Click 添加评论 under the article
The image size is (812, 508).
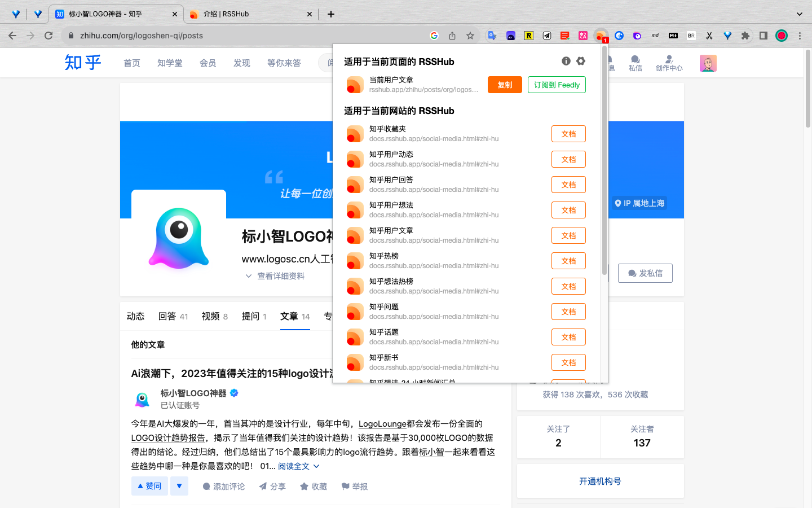click(x=223, y=487)
